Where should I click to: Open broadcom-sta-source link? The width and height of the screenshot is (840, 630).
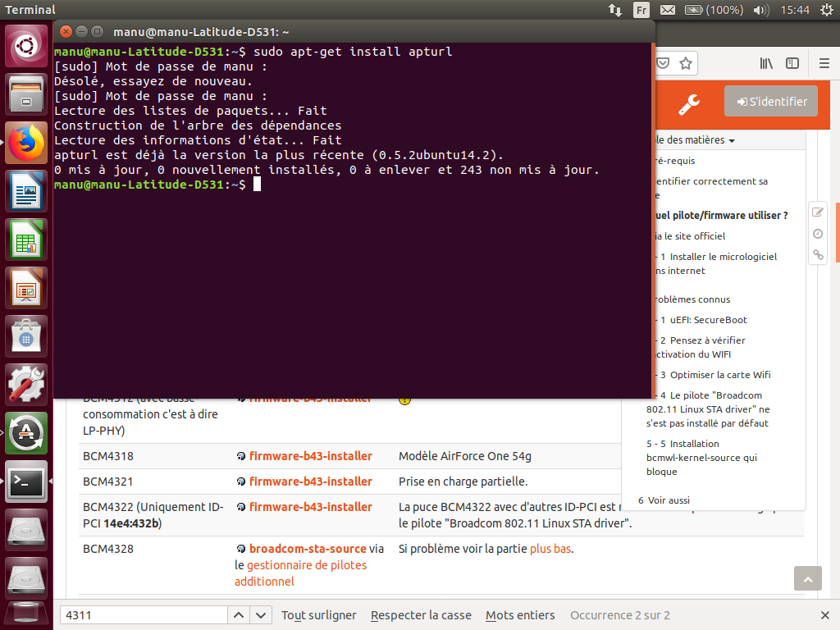[308, 549]
